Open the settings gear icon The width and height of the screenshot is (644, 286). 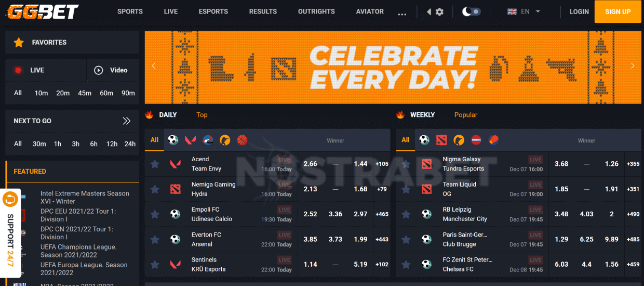pos(439,11)
